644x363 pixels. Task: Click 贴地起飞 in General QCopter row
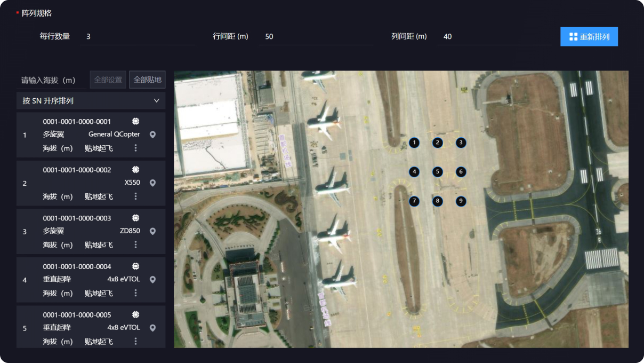pos(99,148)
